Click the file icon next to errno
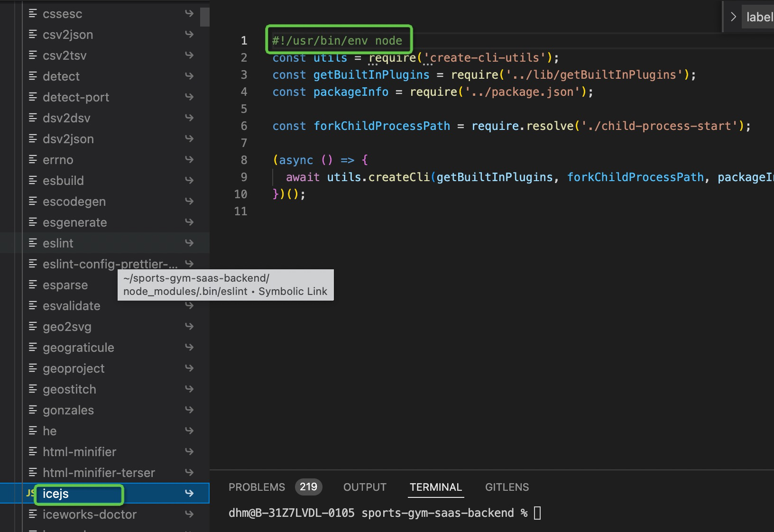Image resolution: width=774 pixels, height=532 pixels. (32, 159)
